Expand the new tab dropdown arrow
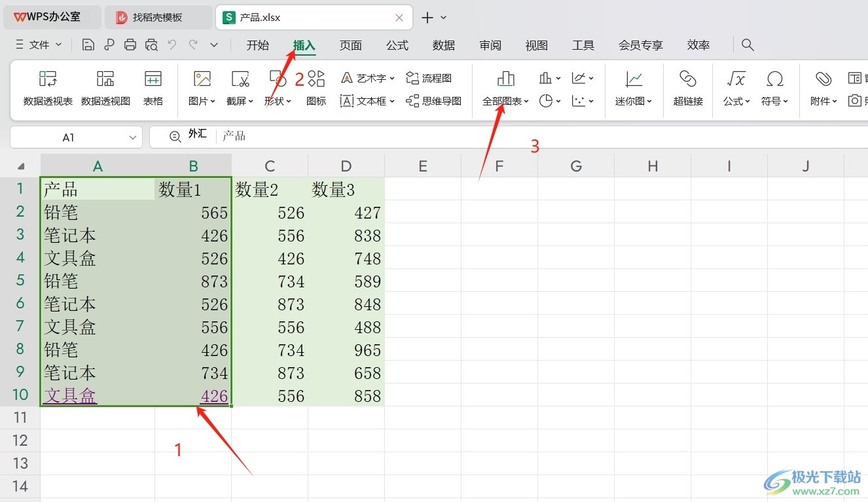868x502 pixels. point(443,18)
